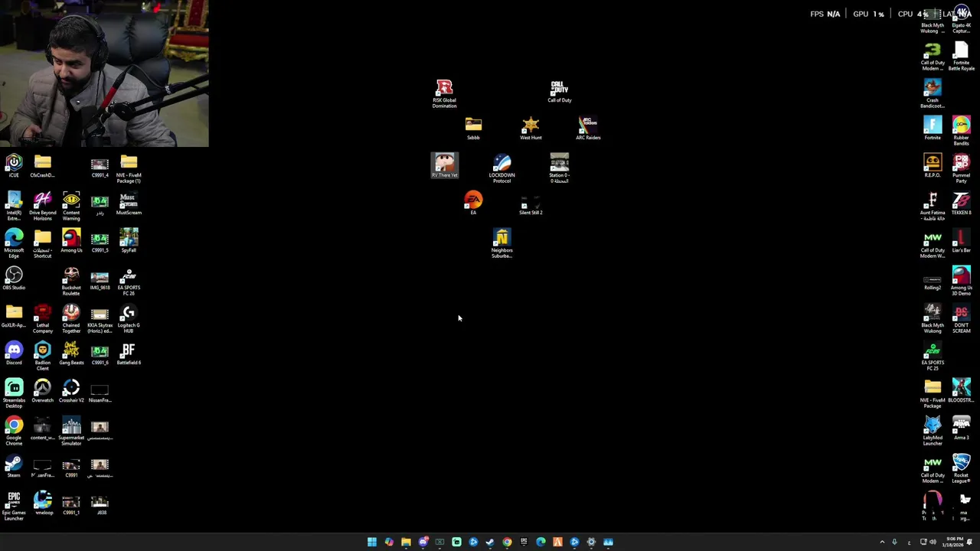Image resolution: width=980 pixels, height=551 pixels.
Task: Select the Overwatch desktop icon
Action: click(x=42, y=391)
